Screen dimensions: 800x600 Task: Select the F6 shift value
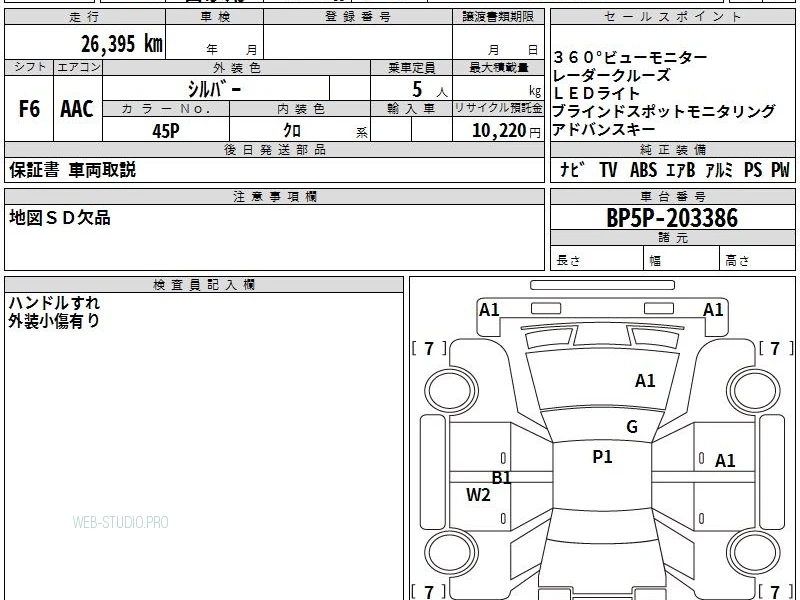[29, 109]
